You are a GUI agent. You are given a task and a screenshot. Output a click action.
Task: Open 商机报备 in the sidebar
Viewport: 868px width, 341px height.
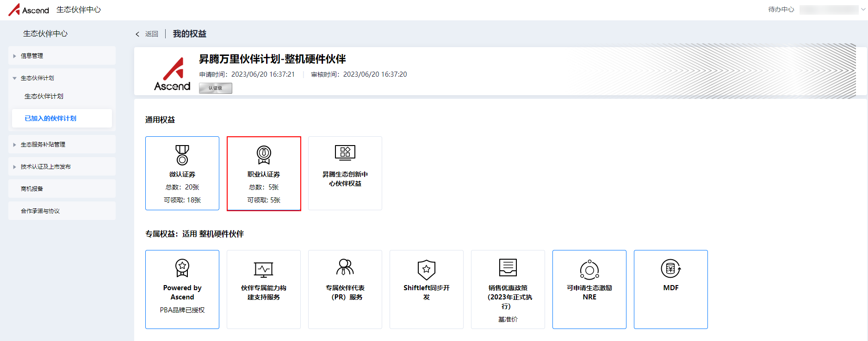click(x=62, y=189)
